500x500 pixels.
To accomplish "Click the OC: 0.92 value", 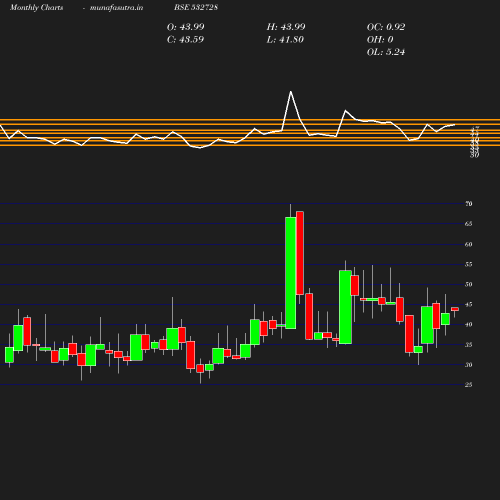I will coord(386,27).
